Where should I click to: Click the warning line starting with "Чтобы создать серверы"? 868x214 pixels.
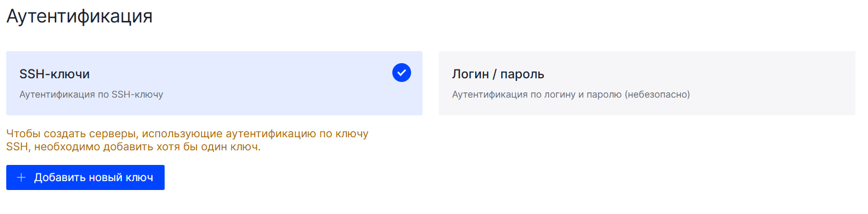[187, 134]
